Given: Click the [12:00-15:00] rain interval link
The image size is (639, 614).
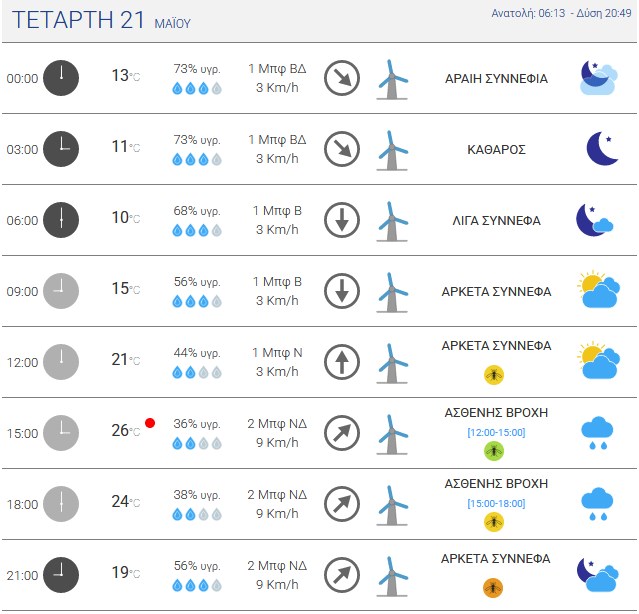Looking at the screenshot, I should tap(496, 432).
